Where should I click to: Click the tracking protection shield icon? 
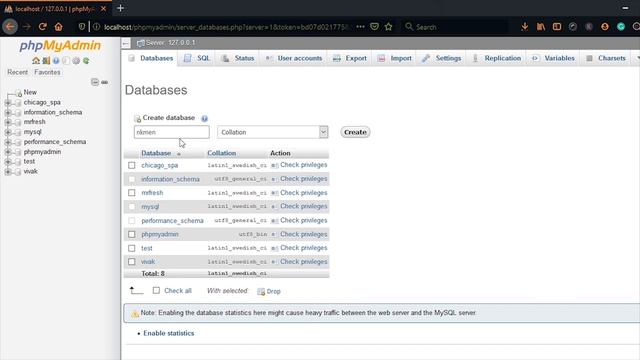(x=82, y=27)
